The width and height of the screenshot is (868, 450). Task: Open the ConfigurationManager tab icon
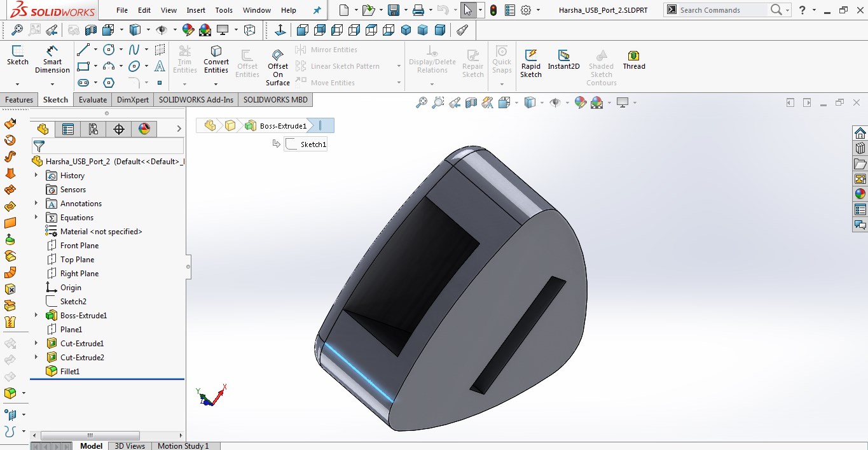(93, 129)
